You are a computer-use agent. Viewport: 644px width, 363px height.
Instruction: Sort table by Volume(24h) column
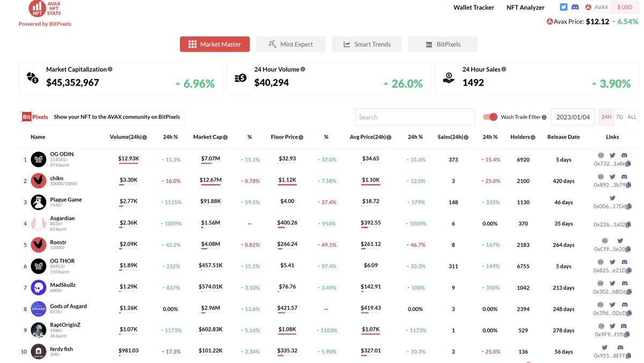pos(126,137)
